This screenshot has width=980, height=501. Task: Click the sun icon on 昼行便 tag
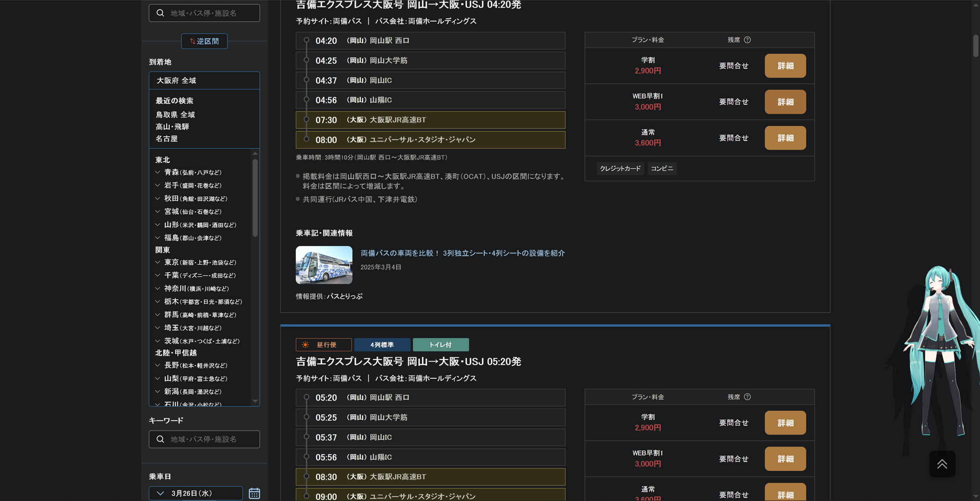[305, 345]
